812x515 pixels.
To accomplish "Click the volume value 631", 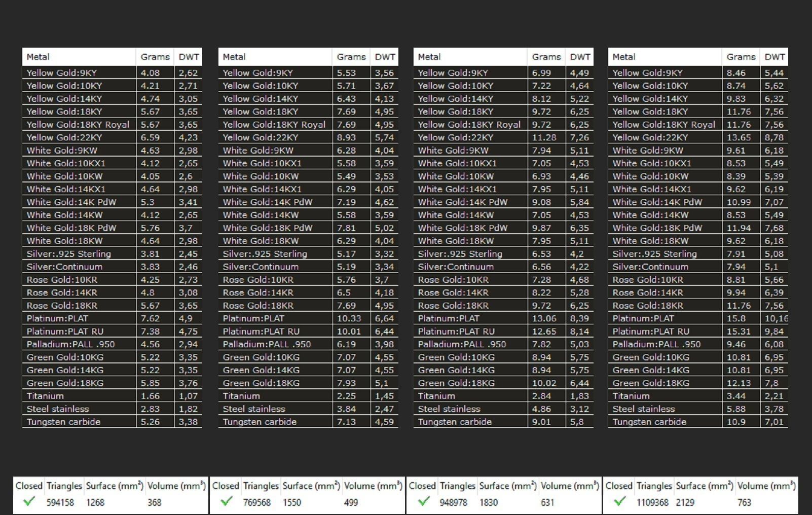I will [548, 502].
